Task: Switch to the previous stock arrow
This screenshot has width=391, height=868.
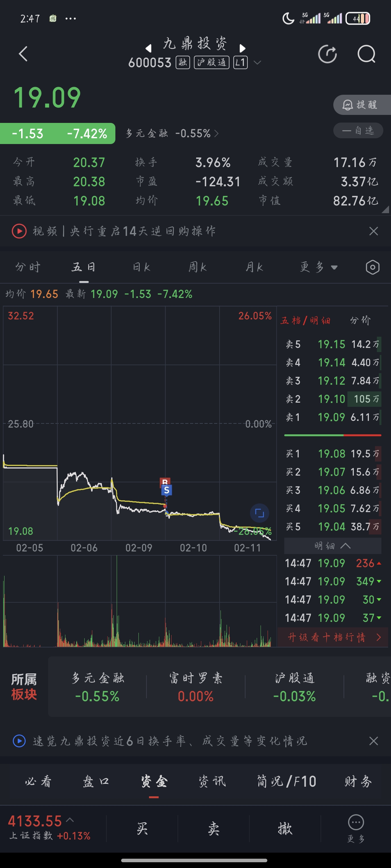Action: [148, 49]
